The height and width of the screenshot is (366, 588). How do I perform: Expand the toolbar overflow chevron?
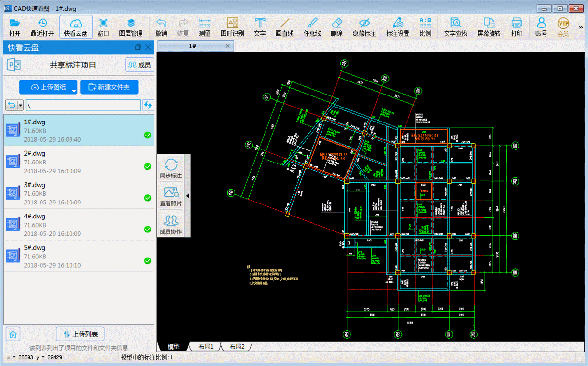click(581, 27)
